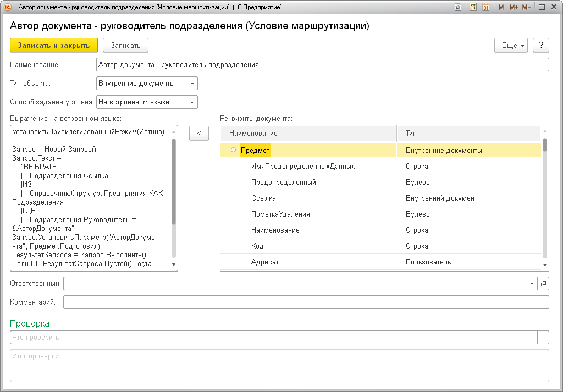Select the Предмет root row
563x392 pixels.
pos(380,150)
